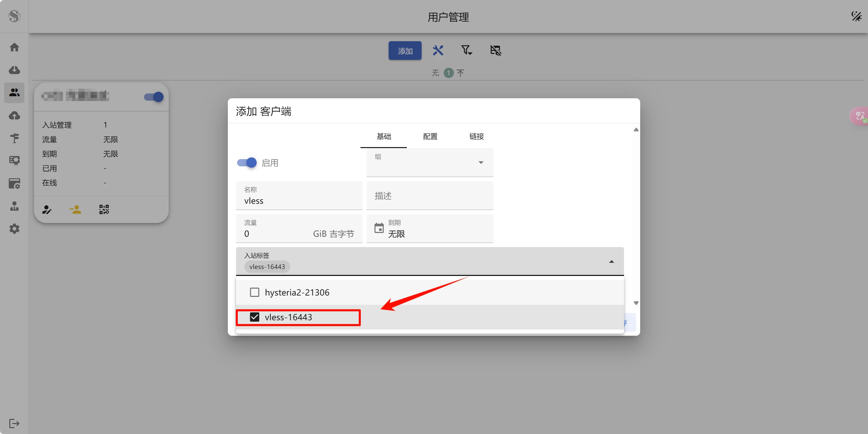Open the 组 group dropdown
The width and height of the screenshot is (868, 434).
coord(430,163)
